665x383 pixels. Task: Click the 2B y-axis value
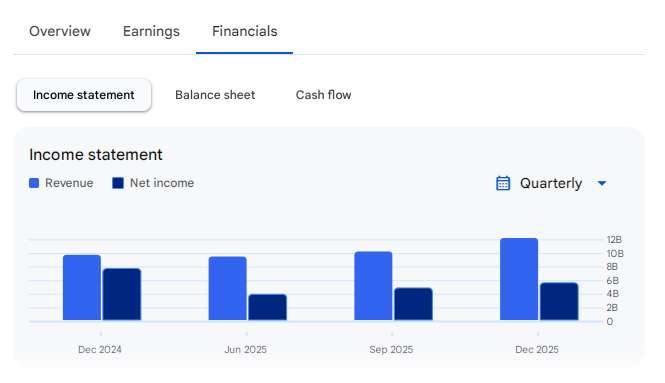coord(612,308)
